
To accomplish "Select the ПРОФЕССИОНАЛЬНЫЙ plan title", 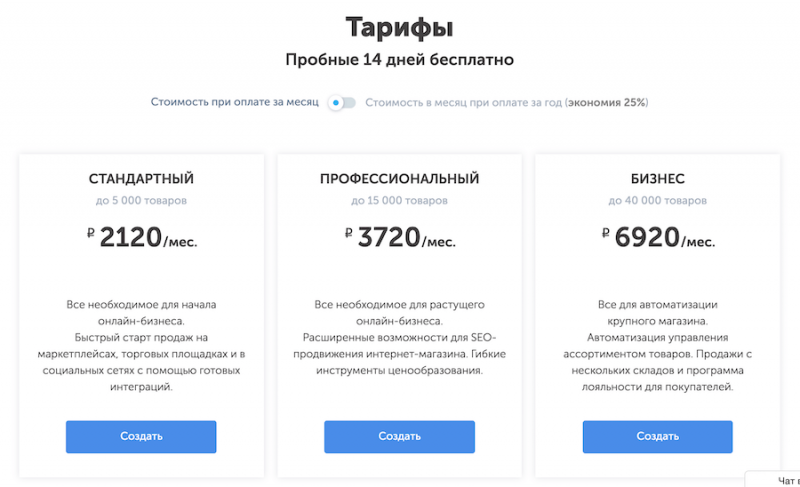I will click(x=399, y=179).
